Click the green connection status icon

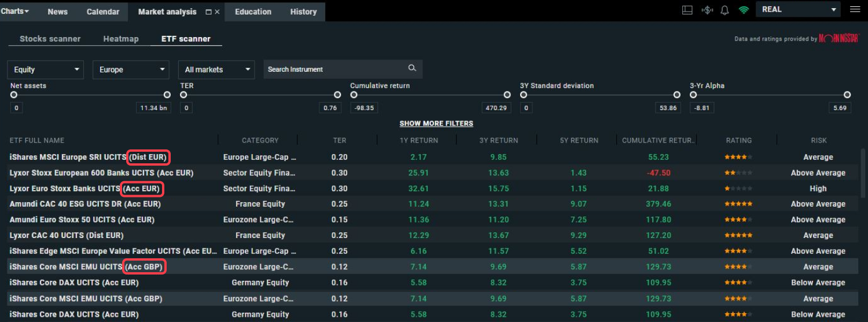pyautogui.click(x=744, y=10)
